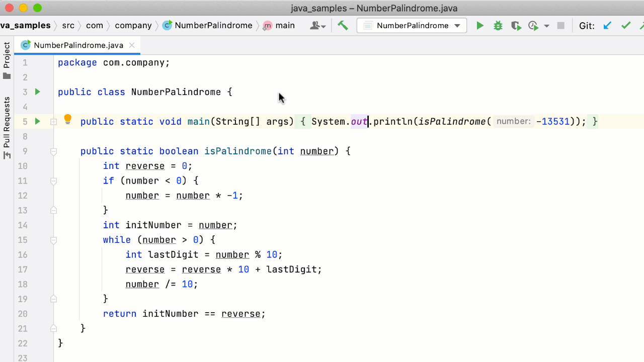Commit changes with the green checkmark icon
Screen dimensions: 644x362
coord(626,26)
